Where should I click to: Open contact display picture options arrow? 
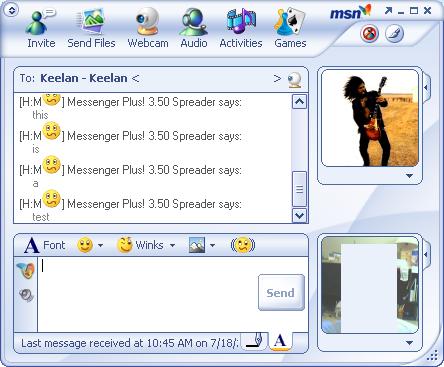coord(410,175)
